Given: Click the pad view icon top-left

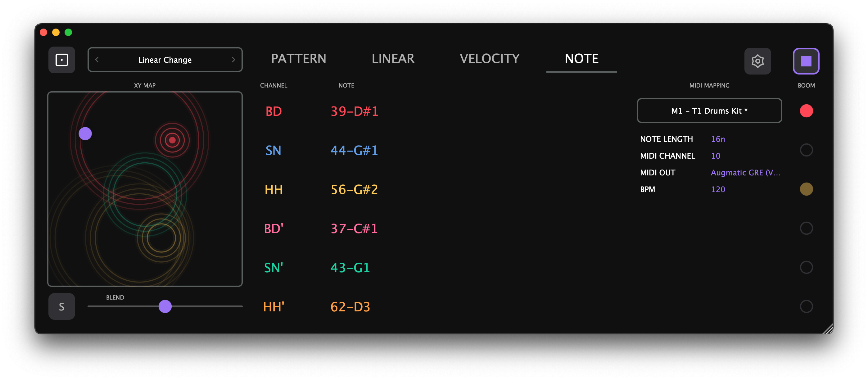Looking at the screenshot, I should click(x=62, y=60).
